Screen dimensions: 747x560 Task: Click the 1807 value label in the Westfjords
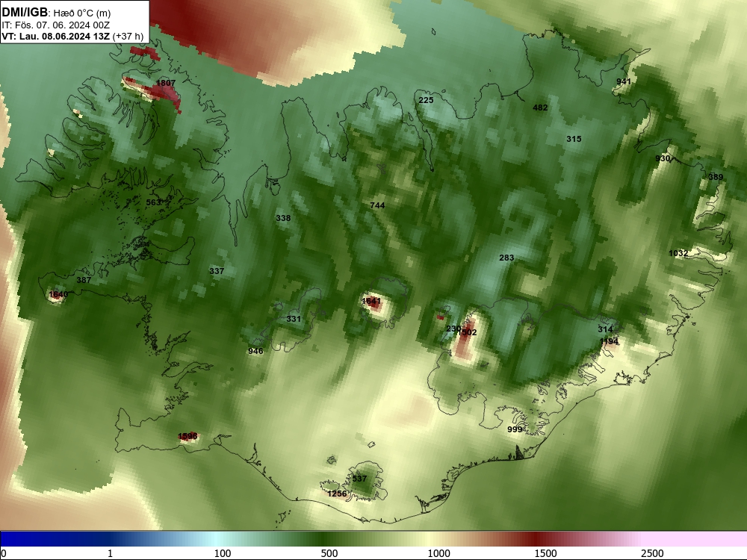(x=166, y=83)
